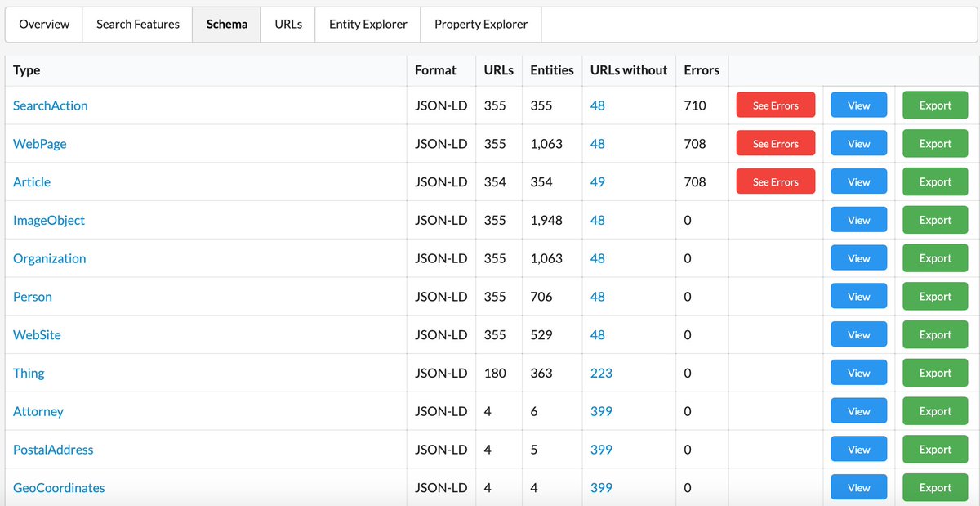
Task: See Errors for SearchAction row
Action: (x=776, y=105)
